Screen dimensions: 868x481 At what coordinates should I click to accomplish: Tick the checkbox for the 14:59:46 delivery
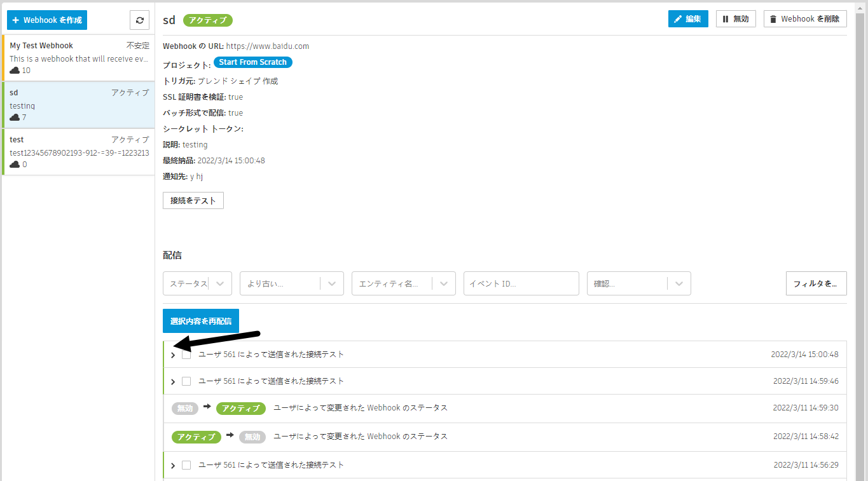click(186, 381)
